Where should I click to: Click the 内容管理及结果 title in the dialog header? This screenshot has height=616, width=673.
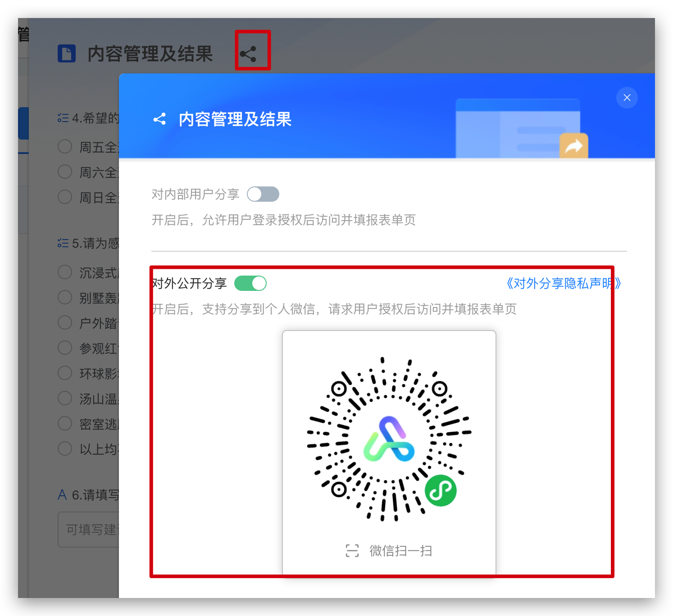[x=235, y=119]
